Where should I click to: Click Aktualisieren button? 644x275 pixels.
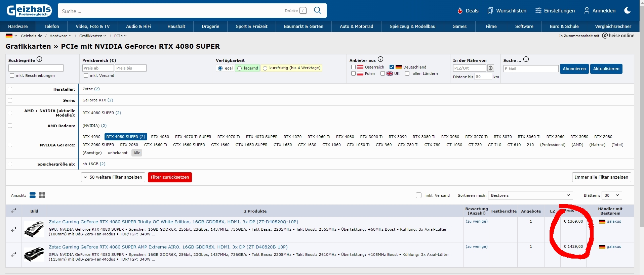coord(606,69)
